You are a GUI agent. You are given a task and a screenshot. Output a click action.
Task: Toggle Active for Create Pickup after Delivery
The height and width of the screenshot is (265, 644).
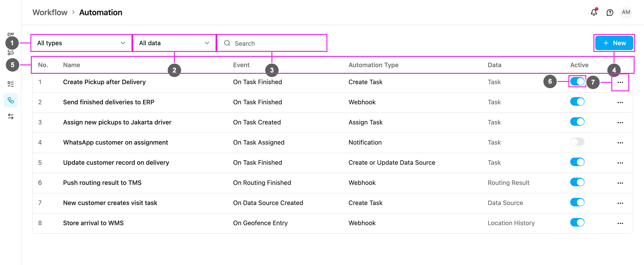[577, 81]
